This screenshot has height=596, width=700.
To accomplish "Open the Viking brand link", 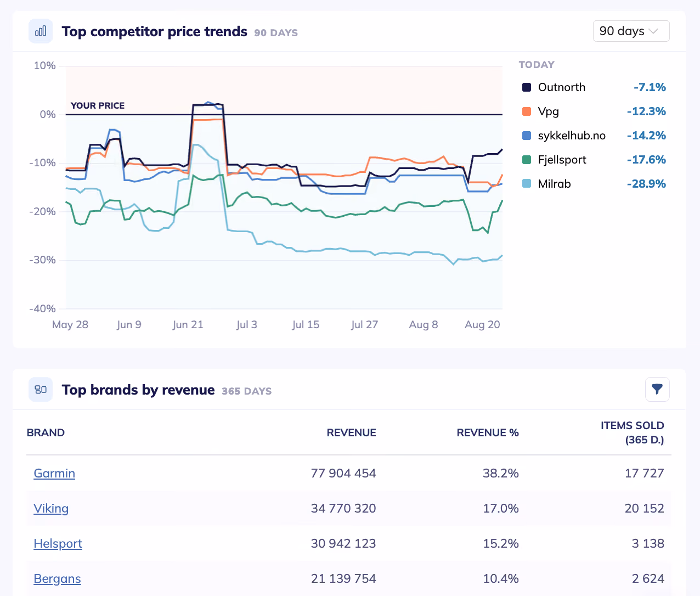I will [51, 508].
